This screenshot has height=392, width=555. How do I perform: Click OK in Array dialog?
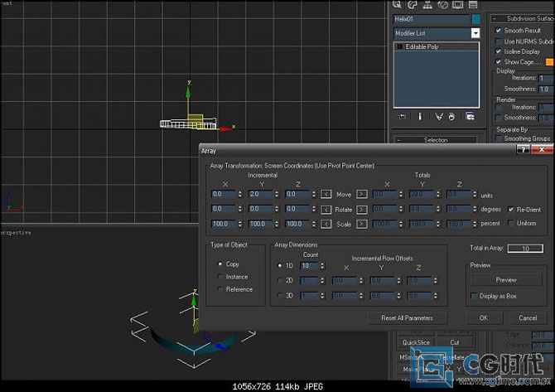tap(484, 318)
